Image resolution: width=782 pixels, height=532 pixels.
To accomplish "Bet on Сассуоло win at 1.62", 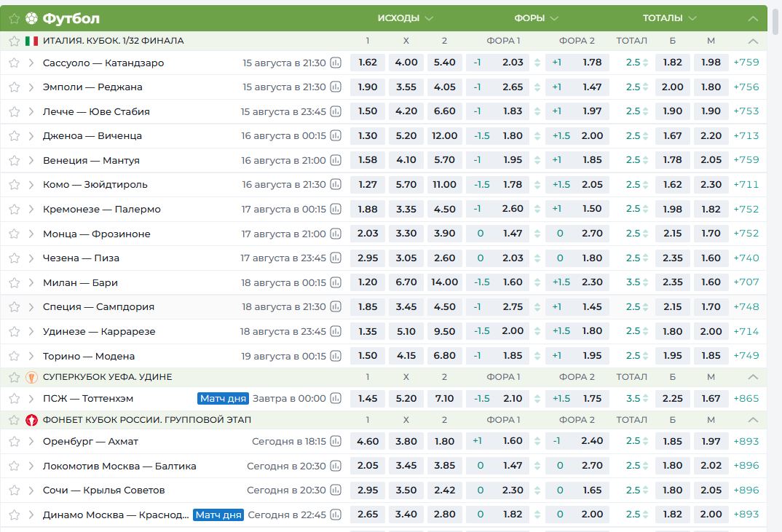I will click(368, 63).
